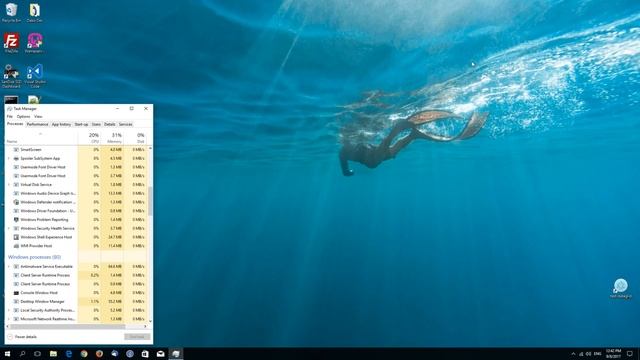Click the Windows processes group header
Image resolution: width=640 pixels, height=360 pixels.
coord(35,257)
